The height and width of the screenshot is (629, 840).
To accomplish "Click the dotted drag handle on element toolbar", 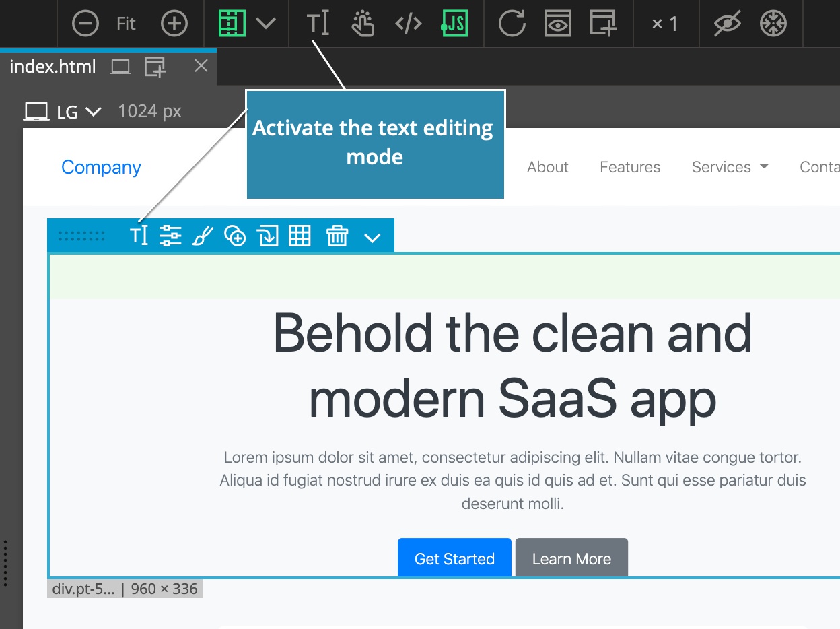I will click(81, 236).
